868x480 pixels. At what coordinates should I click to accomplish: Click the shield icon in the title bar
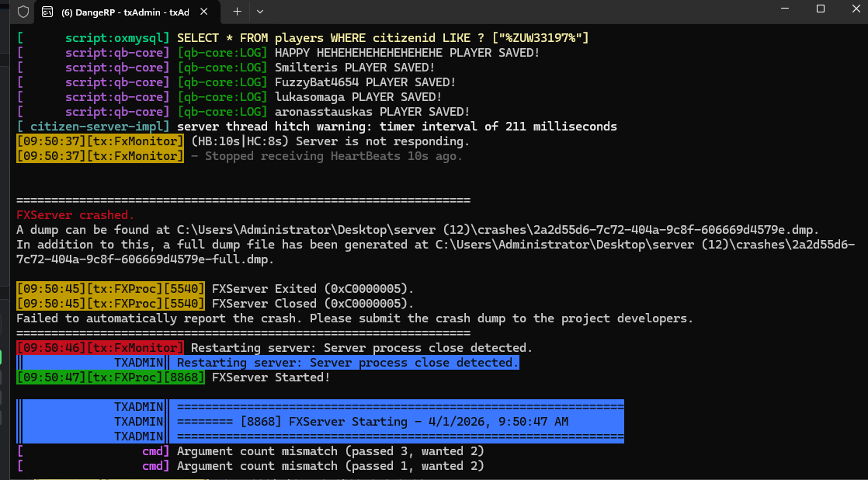tap(23, 12)
